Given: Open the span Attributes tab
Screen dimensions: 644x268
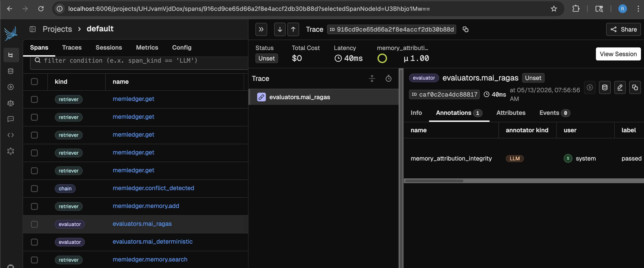Looking at the screenshot, I should [x=511, y=113].
